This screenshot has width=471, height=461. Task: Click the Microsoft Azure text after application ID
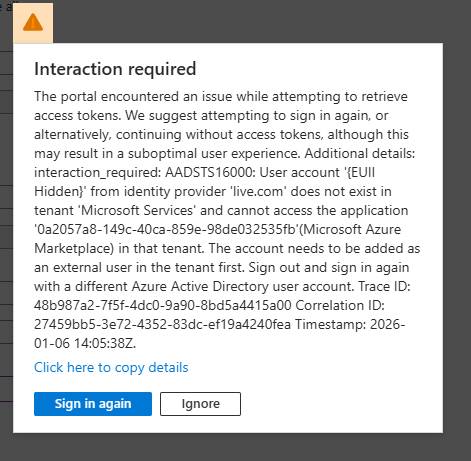click(x=352, y=229)
